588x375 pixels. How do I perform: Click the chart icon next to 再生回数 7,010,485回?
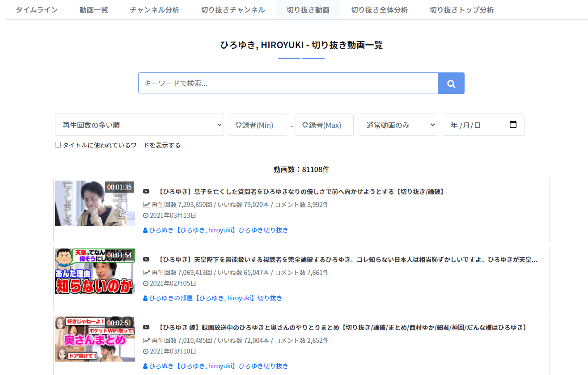click(146, 341)
